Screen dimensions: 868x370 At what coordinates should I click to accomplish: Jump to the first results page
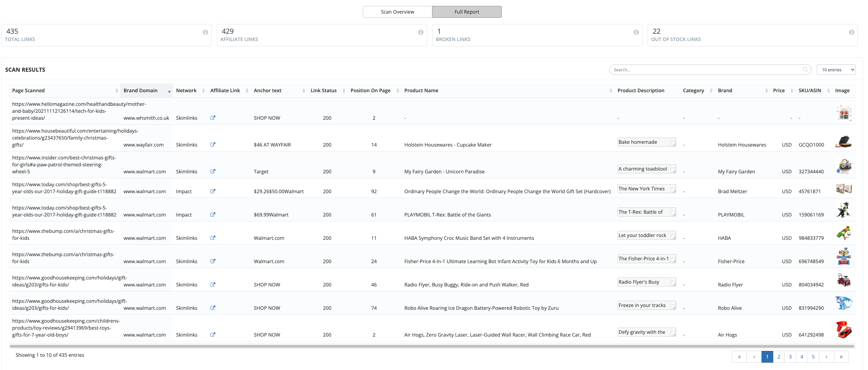point(739,357)
